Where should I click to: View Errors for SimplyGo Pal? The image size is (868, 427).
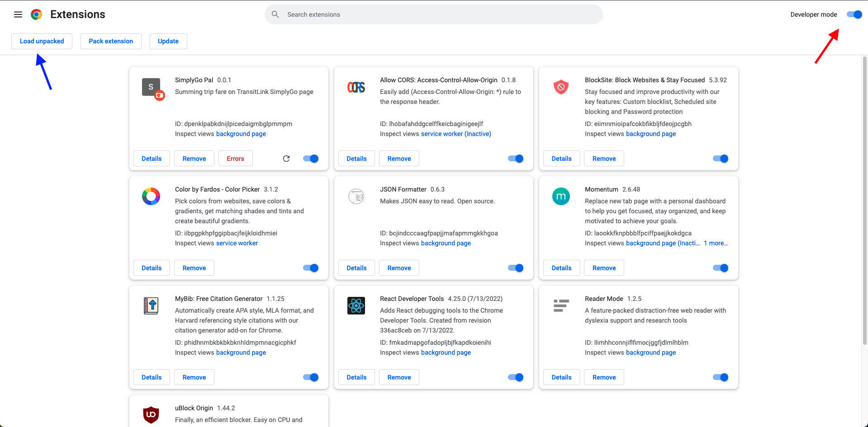point(235,159)
